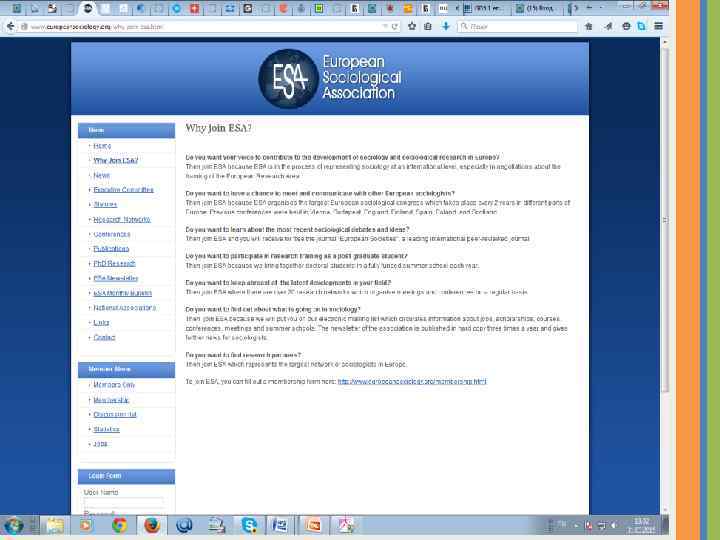Open the Members Only link
Screen dimensions: 720x540
pyautogui.click(x=114, y=385)
